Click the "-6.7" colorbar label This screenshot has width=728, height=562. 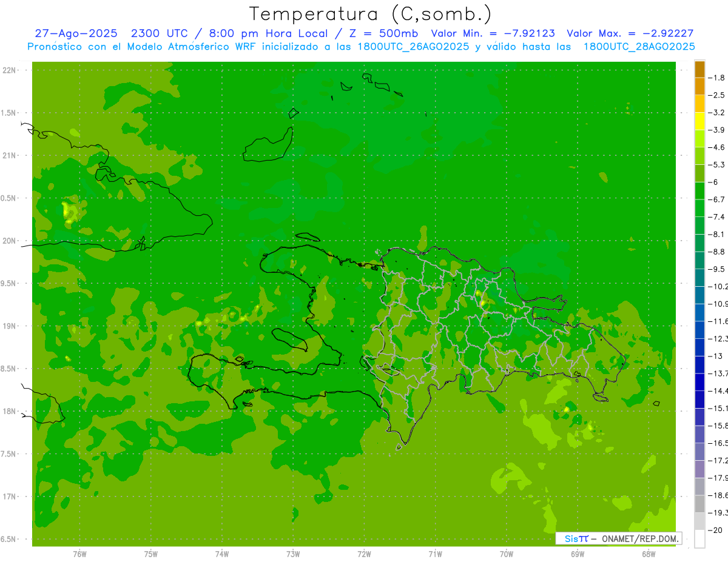coord(716,199)
